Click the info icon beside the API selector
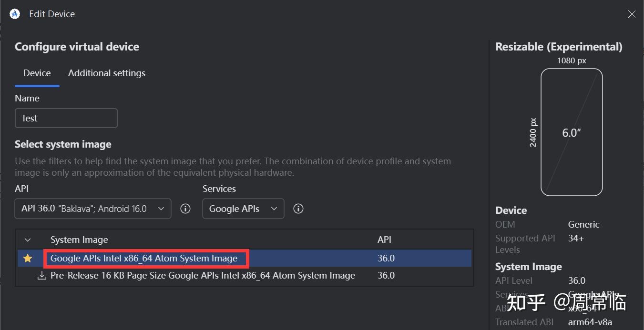The width and height of the screenshot is (644, 330). pos(185,208)
